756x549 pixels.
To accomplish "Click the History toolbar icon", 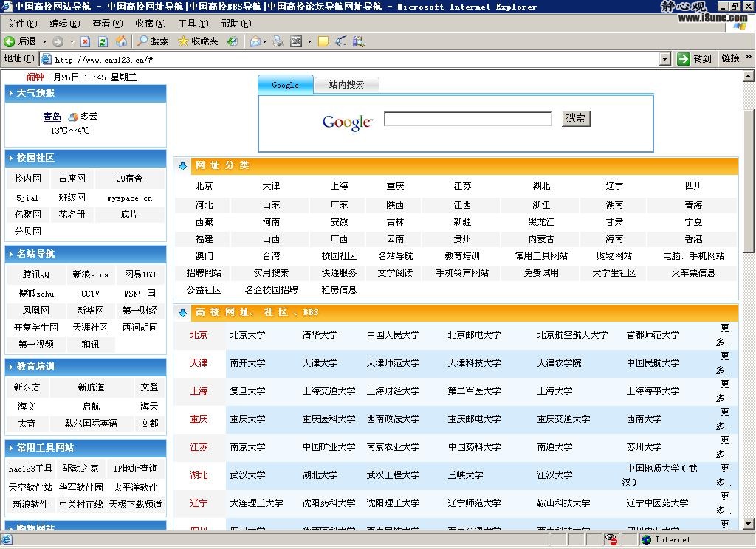I will click(233, 41).
